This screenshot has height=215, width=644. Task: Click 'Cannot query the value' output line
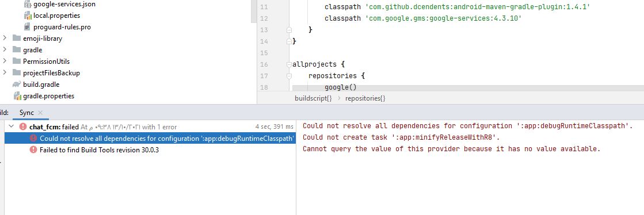coord(451,149)
